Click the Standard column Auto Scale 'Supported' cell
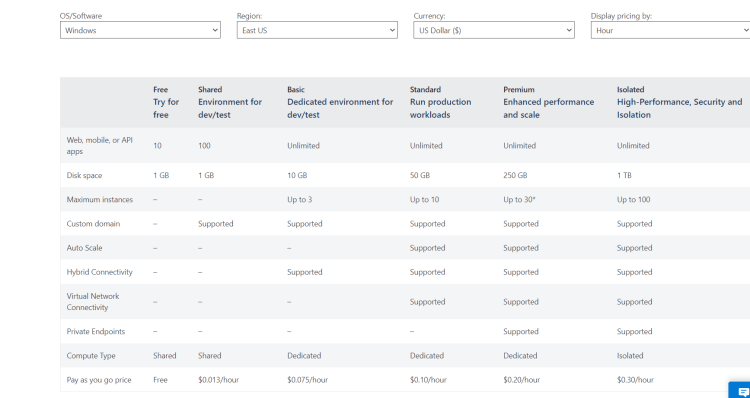Screen dimensions: 750x398 [427, 248]
